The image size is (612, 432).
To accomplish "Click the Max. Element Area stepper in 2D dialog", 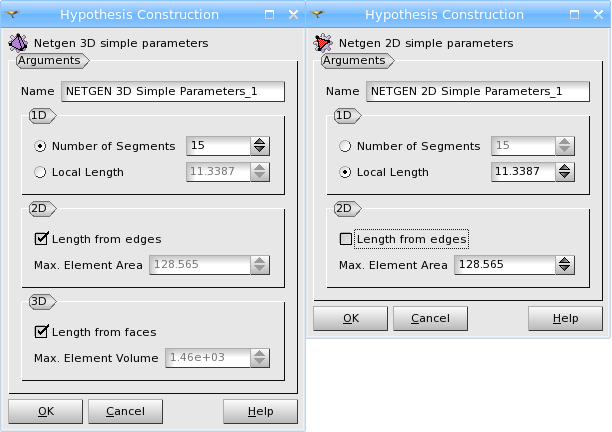I will [x=564, y=265].
